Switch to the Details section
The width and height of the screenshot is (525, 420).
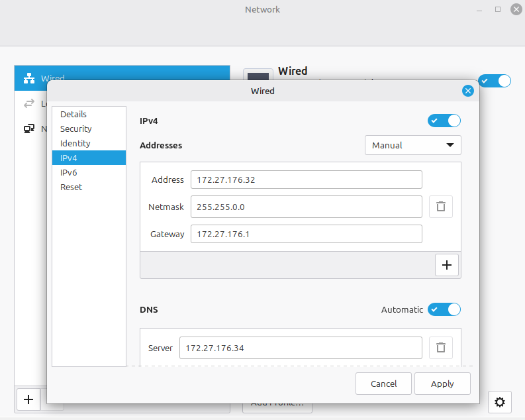pyautogui.click(x=73, y=114)
